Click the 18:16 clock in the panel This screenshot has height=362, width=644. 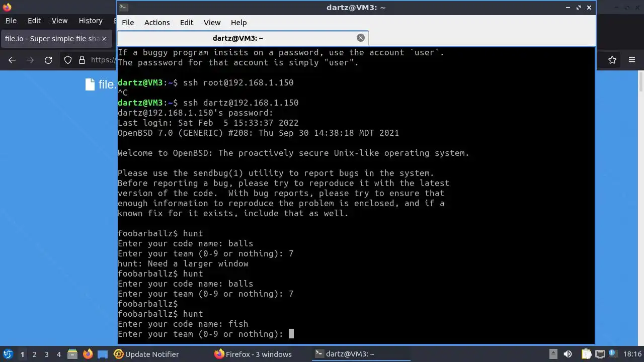coord(632,354)
